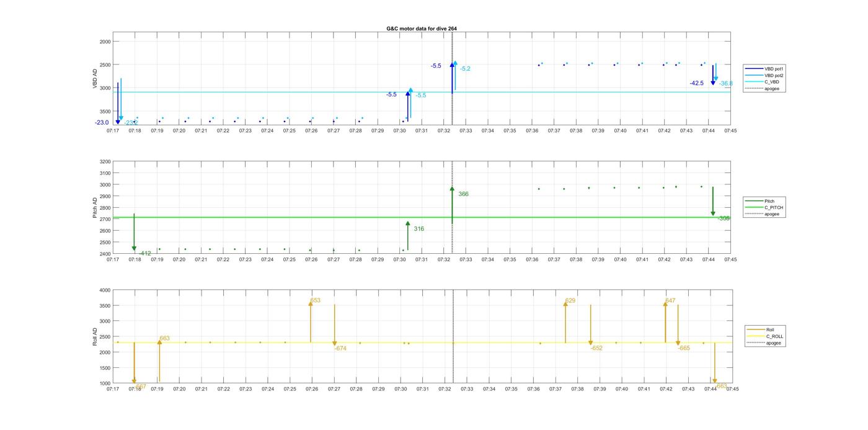Click the "Pitch AD" y-axis label
The image size is (868, 430).
point(95,208)
